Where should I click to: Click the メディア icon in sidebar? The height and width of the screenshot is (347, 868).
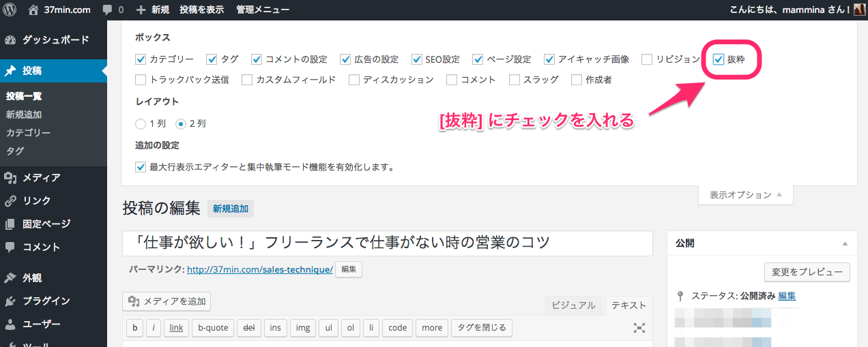point(10,177)
